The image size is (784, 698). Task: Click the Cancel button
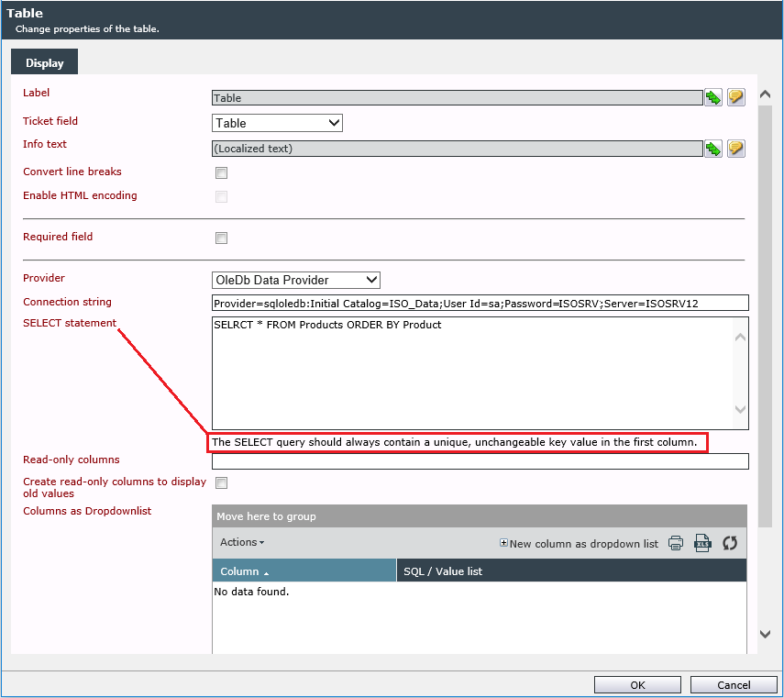pos(734,685)
